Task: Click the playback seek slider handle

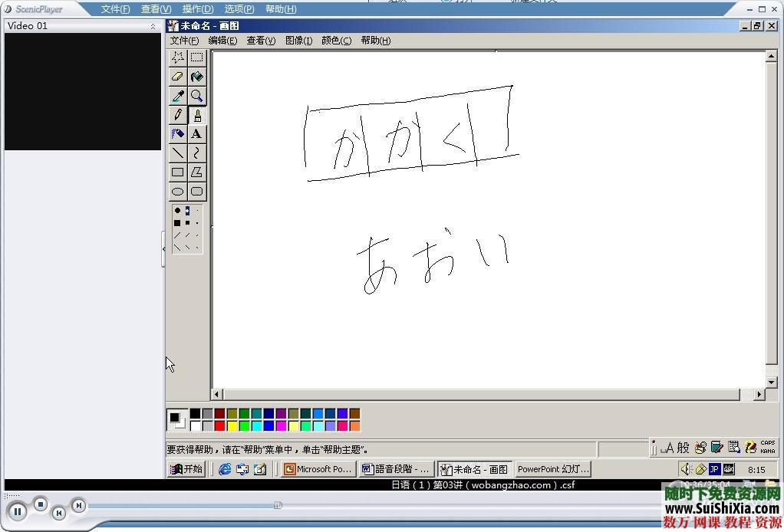Action: [x=278, y=505]
